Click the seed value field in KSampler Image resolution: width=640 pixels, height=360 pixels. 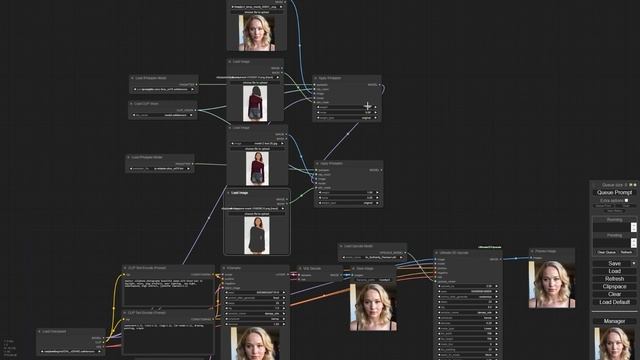pos(256,293)
